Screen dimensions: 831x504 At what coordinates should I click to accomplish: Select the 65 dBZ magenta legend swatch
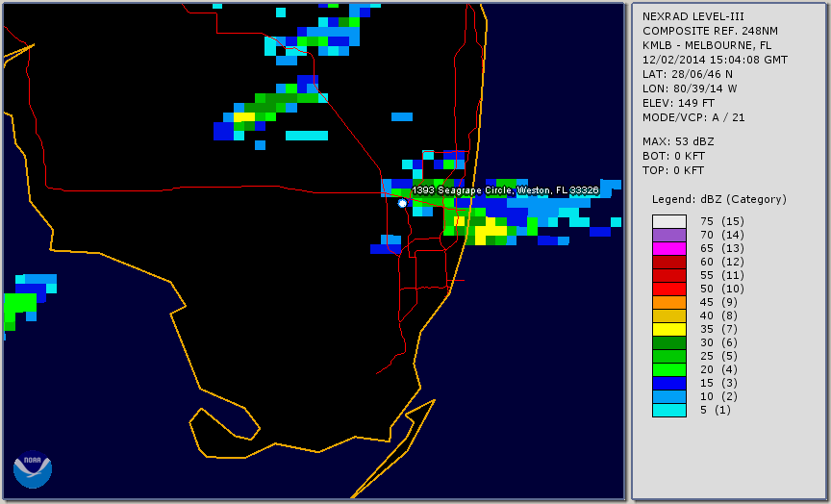click(669, 248)
